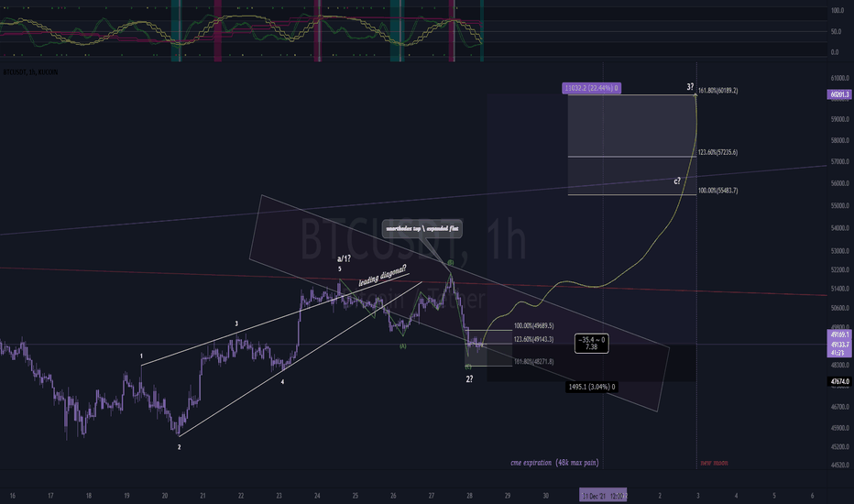Select the 100.00%(55483.7) Fibonacci level label
The width and height of the screenshot is (854, 504).
point(717,191)
